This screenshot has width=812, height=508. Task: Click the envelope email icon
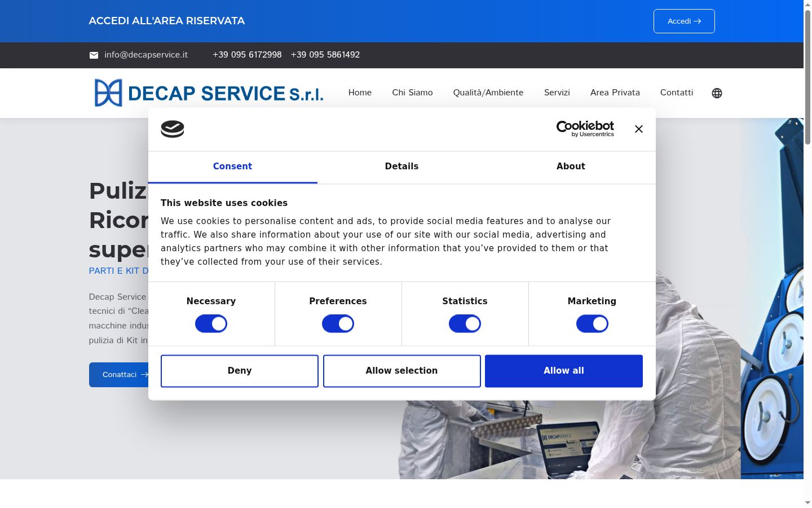94,55
